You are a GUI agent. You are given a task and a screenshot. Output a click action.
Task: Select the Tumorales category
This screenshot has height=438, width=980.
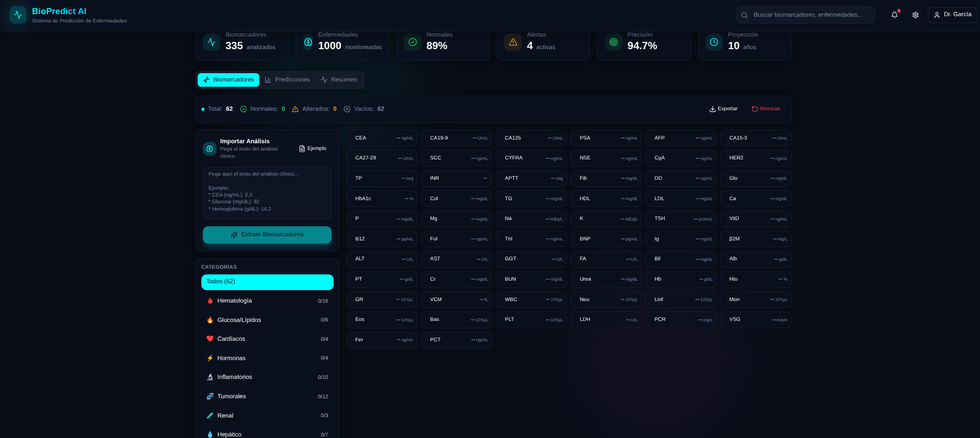pyautogui.click(x=267, y=396)
